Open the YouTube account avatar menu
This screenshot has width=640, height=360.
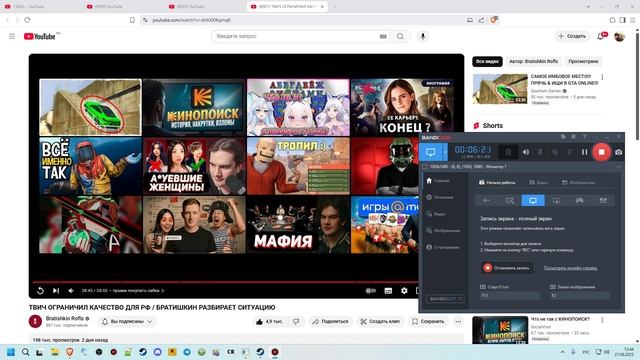tap(619, 36)
